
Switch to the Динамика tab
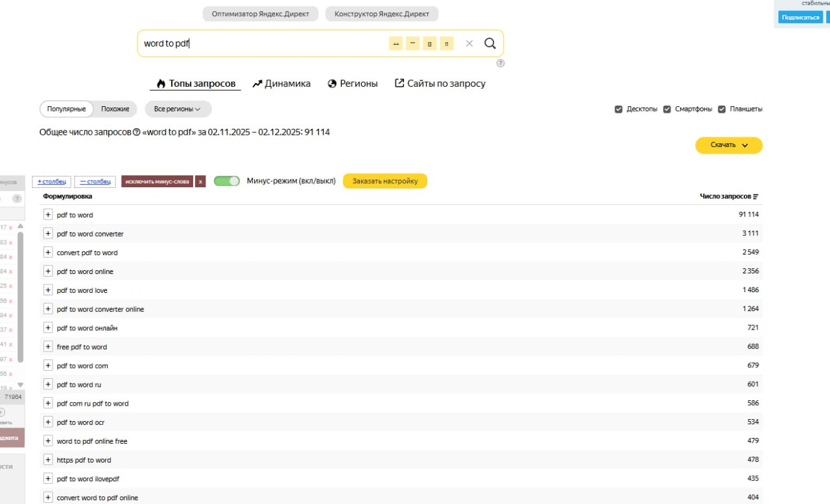point(281,84)
